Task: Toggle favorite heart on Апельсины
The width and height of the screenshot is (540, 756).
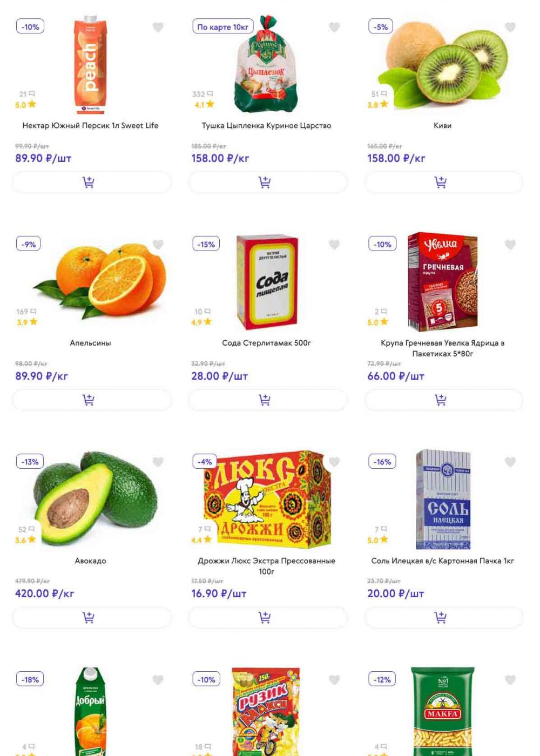Action: (x=158, y=245)
